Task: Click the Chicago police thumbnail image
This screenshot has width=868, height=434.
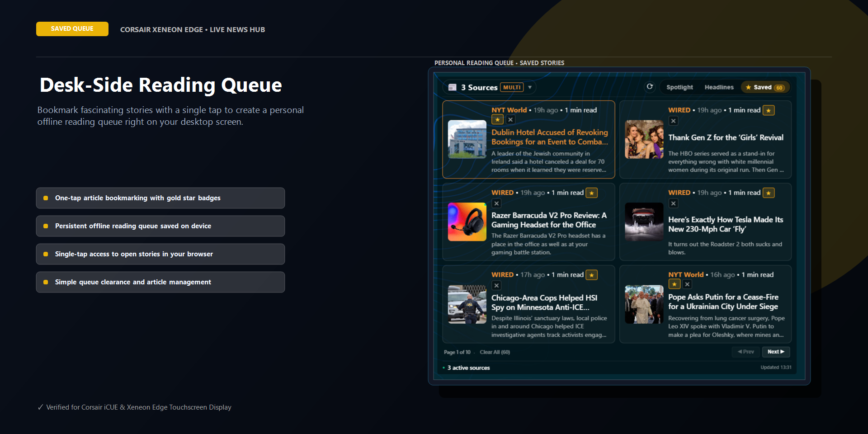Action: [x=467, y=304]
